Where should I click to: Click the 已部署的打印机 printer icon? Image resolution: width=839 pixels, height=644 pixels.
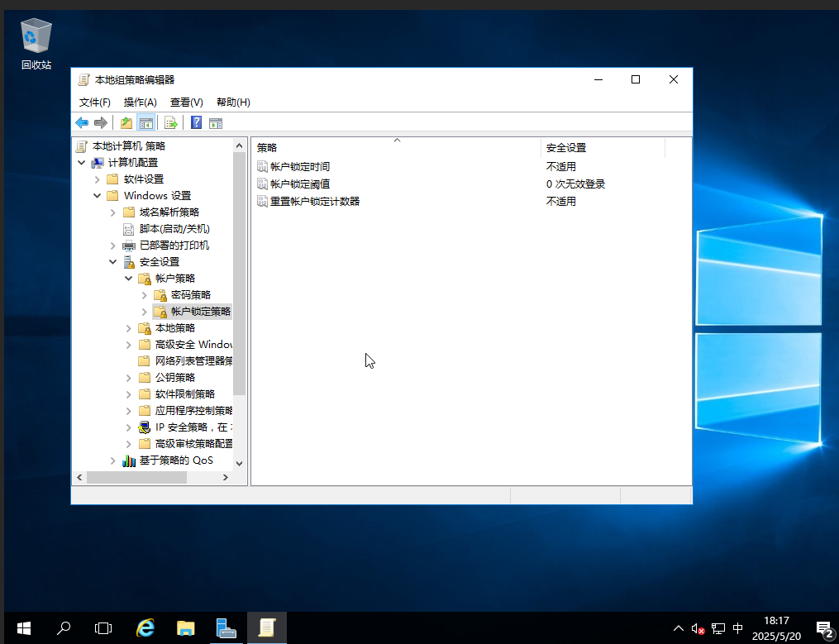(x=128, y=246)
